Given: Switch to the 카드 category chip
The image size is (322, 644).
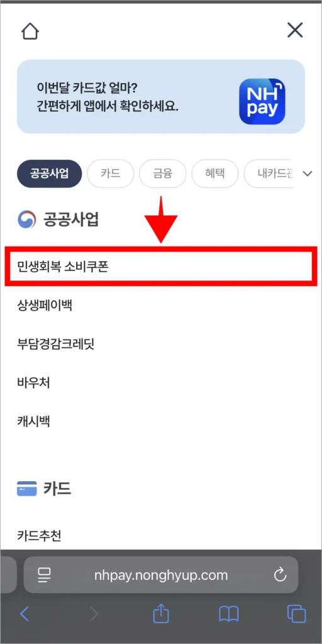Looking at the screenshot, I should (x=111, y=174).
